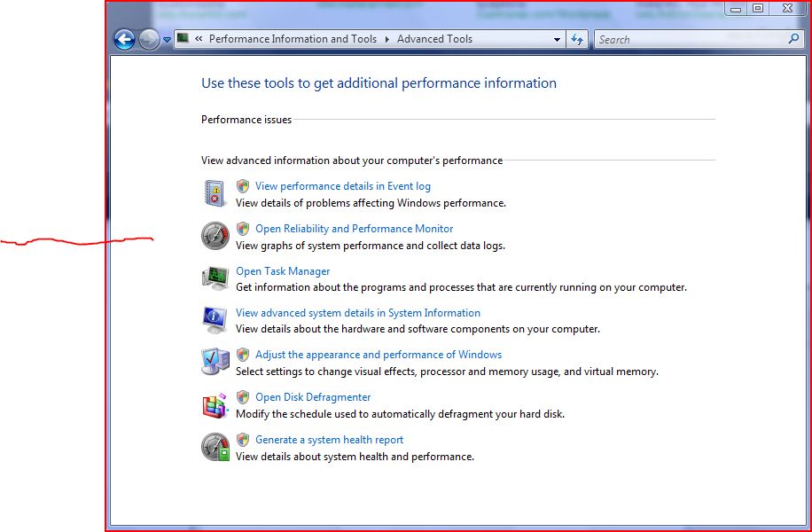Click shield icon beside Event log link
Viewport: 812px width, 532px height.
click(x=242, y=186)
